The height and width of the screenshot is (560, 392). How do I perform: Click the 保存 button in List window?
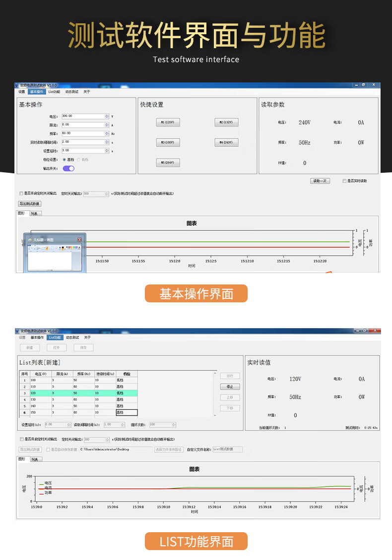83,348
